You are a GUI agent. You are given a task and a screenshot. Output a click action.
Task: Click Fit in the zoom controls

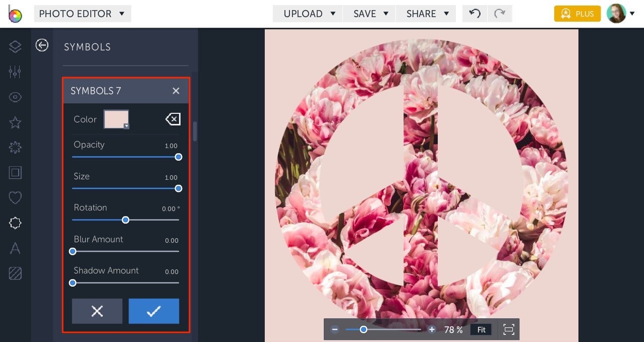coord(481,329)
